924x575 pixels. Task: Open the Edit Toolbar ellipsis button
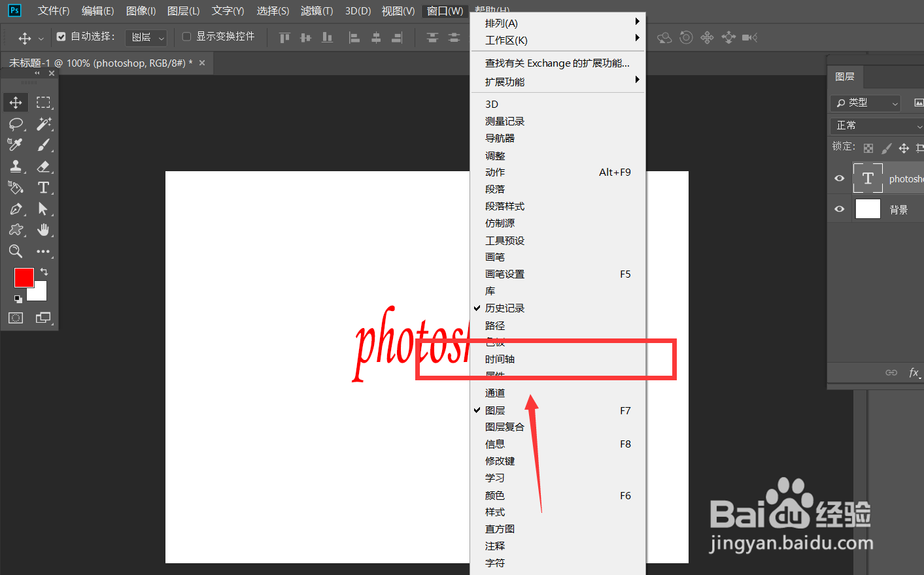click(x=43, y=252)
